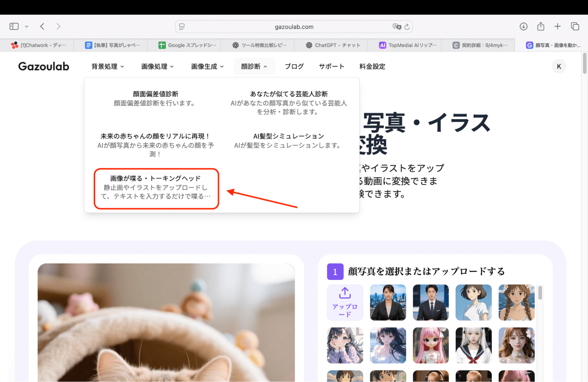
Task: Click the Safari back navigation arrow
Action: pyautogui.click(x=42, y=26)
